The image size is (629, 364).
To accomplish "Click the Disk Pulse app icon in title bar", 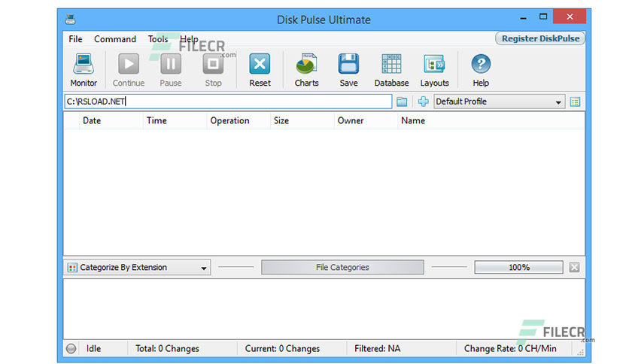I will [x=71, y=20].
